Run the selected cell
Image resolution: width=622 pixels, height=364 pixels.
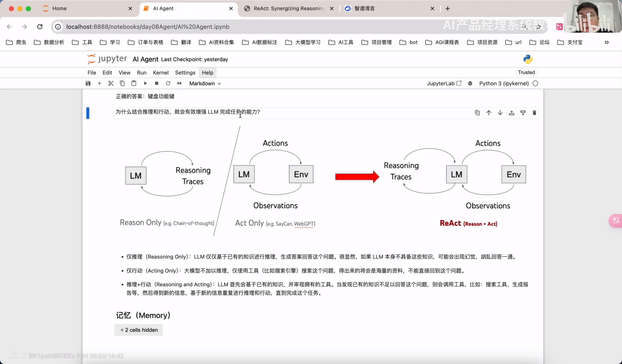pos(145,83)
